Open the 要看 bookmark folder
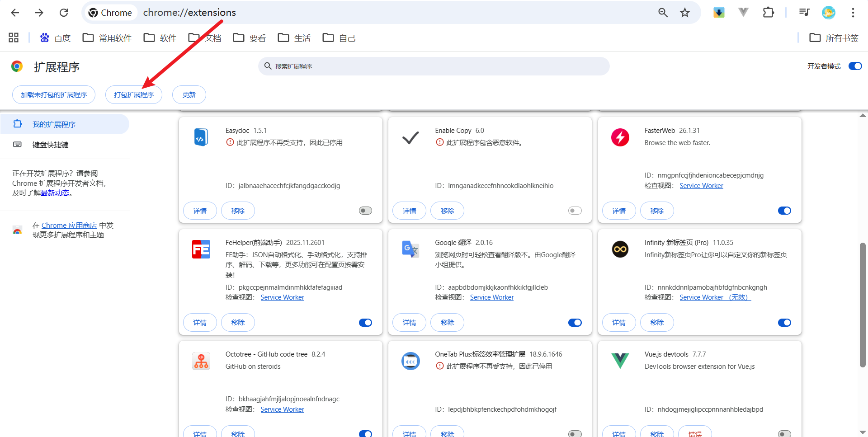This screenshot has width=868, height=437. [x=250, y=38]
